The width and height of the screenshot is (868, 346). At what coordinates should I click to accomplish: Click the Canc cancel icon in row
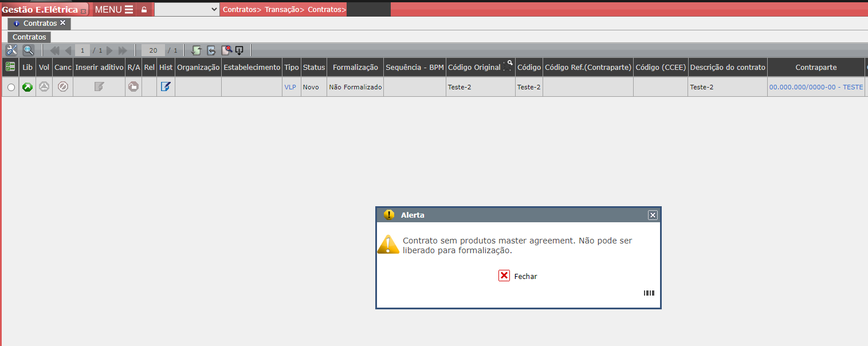coord(63,87)
